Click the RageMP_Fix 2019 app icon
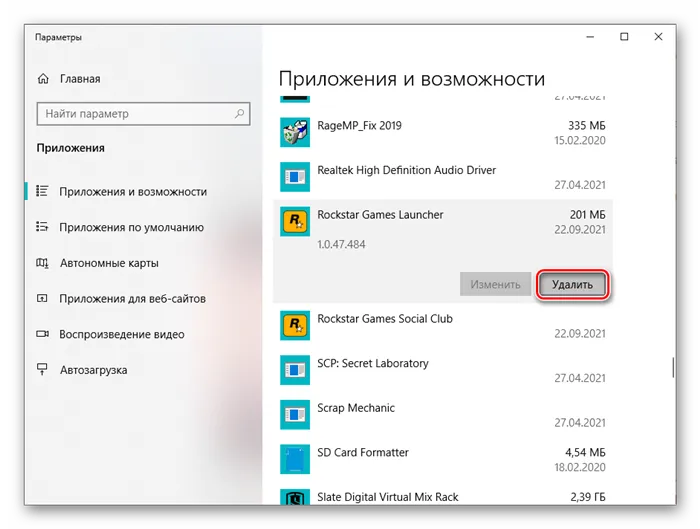This screenshot has height=529, width=700. click(x=294, y=135)
